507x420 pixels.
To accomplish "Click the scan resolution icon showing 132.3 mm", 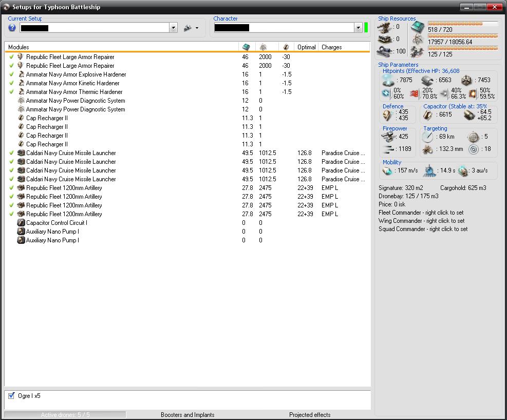I will click(428, 149).
